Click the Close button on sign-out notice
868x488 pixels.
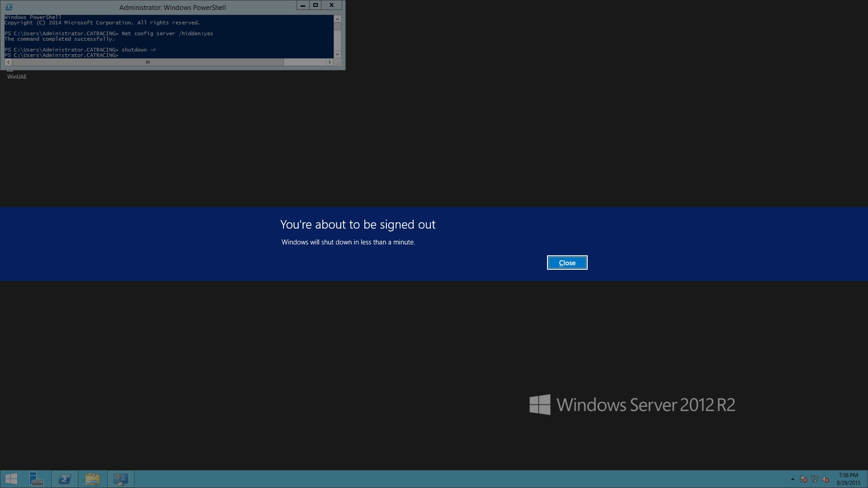567,263
